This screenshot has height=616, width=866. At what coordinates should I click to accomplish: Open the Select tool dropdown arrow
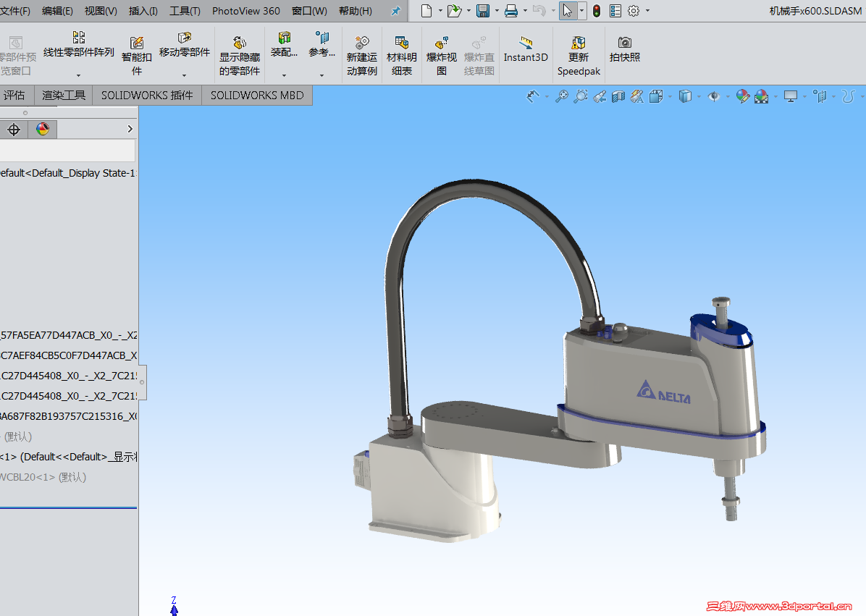(x=581, y=10)
